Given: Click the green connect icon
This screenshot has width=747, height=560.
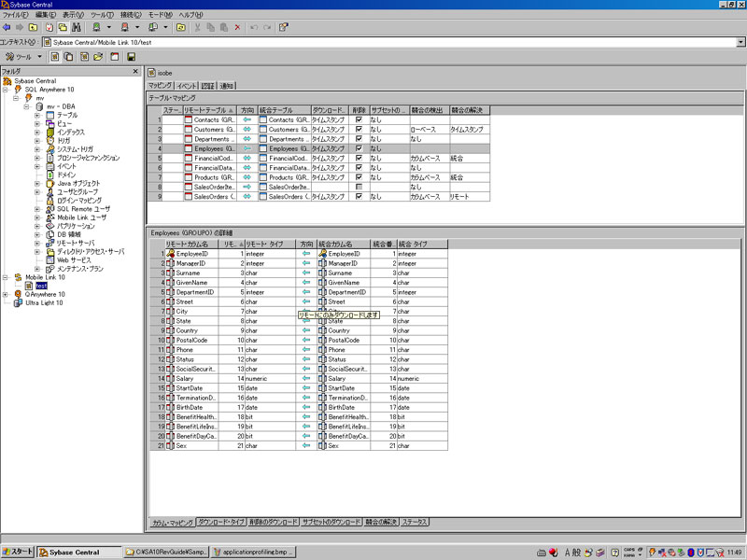Looking at the screenshot, I should click(96, 28).
